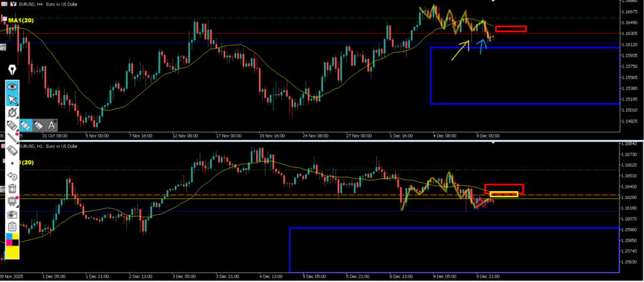Click the 24 Nov 08:00 time label
This screenshot has width=644, height=282.
(316, 136)
